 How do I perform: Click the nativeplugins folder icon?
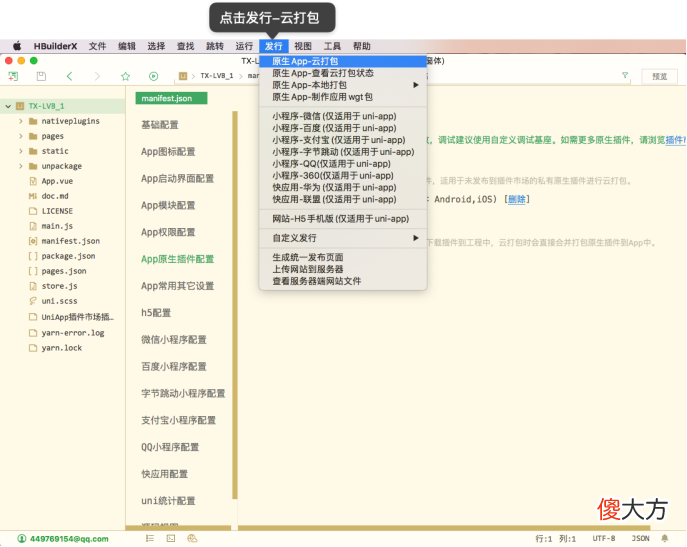coord(33,121)
